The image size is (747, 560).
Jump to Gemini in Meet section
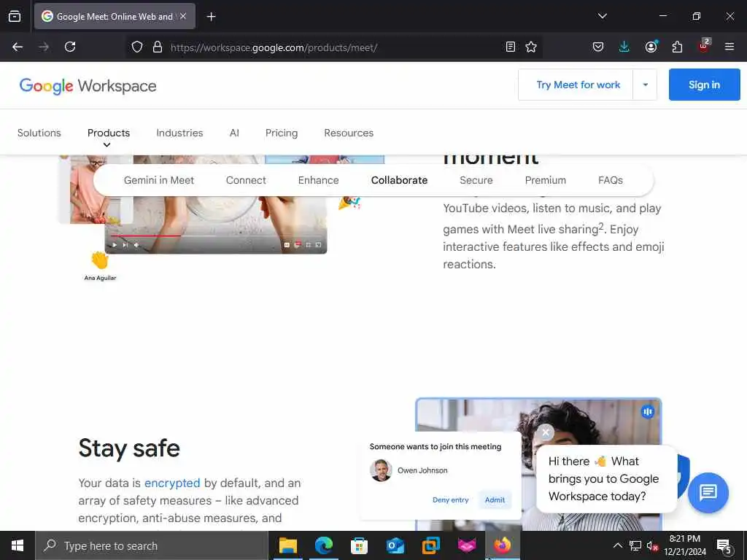click(158, 181)
